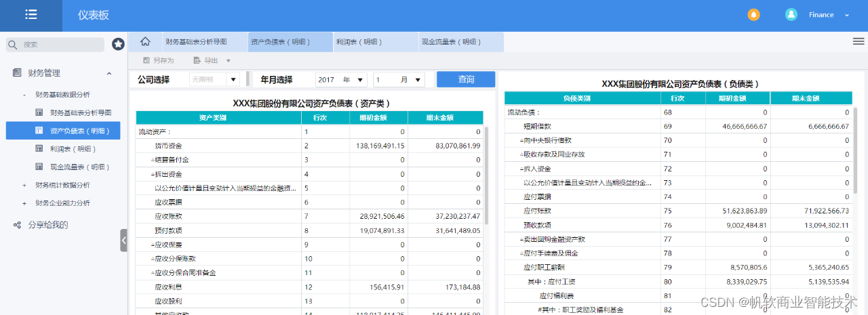Select the 短期借款 row label
The image size is (868, 315).
coord(537,126)
